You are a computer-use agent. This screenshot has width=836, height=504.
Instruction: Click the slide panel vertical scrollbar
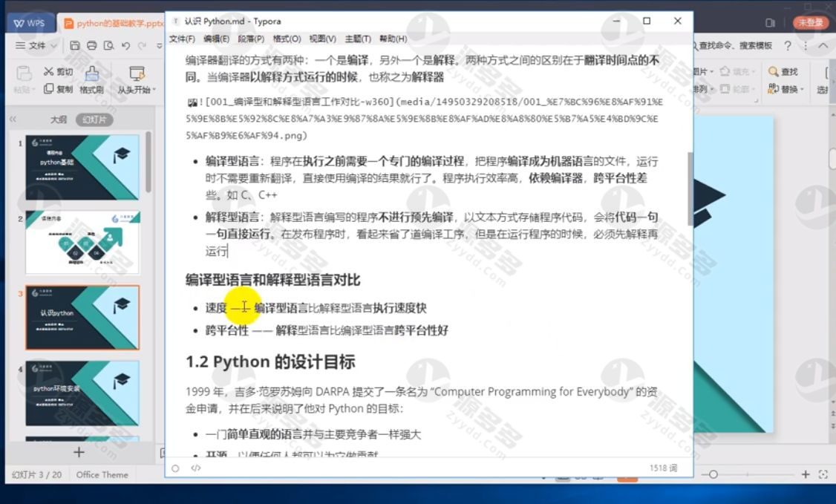pyautogui.click(x=148, y=163)
